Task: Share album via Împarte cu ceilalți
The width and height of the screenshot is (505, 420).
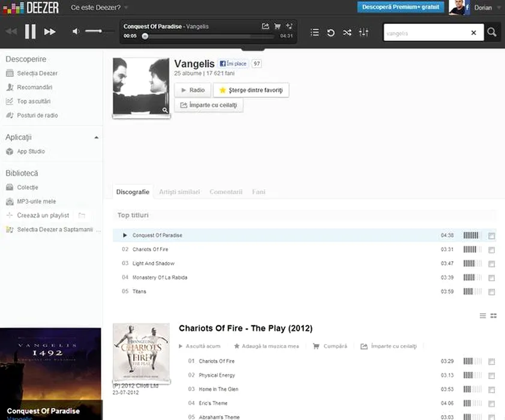Action: pyautogui.click(x=389, y=346)
